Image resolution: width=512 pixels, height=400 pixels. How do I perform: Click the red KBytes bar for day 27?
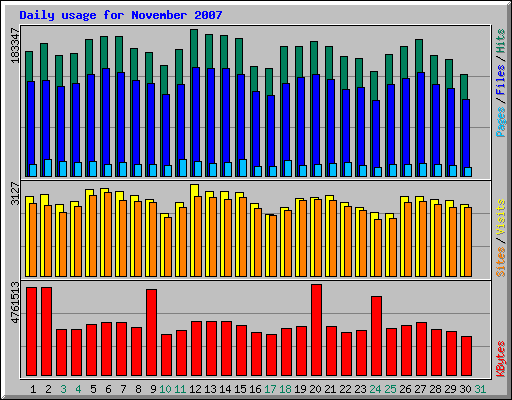[x=421, y=349]
